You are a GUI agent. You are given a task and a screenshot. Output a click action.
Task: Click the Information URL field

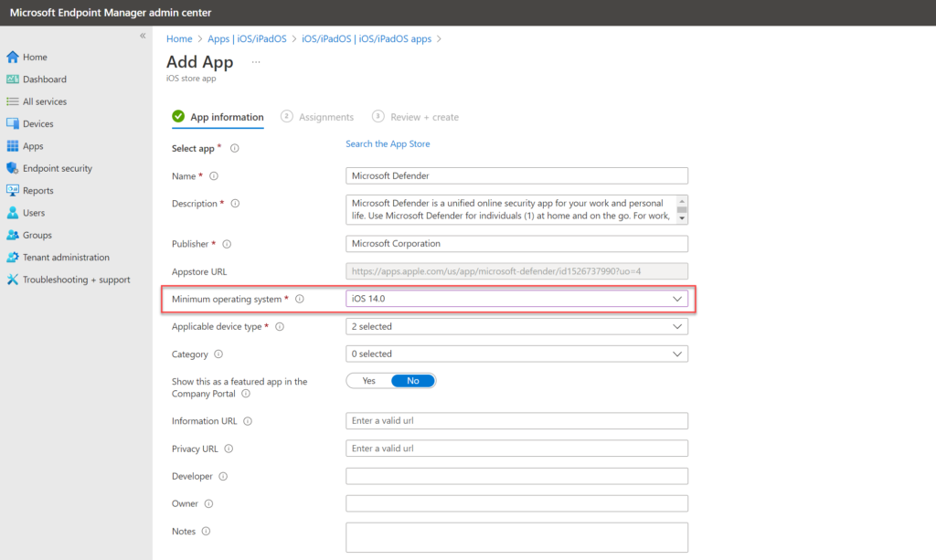pyautogui.click(x=516, y=420)
